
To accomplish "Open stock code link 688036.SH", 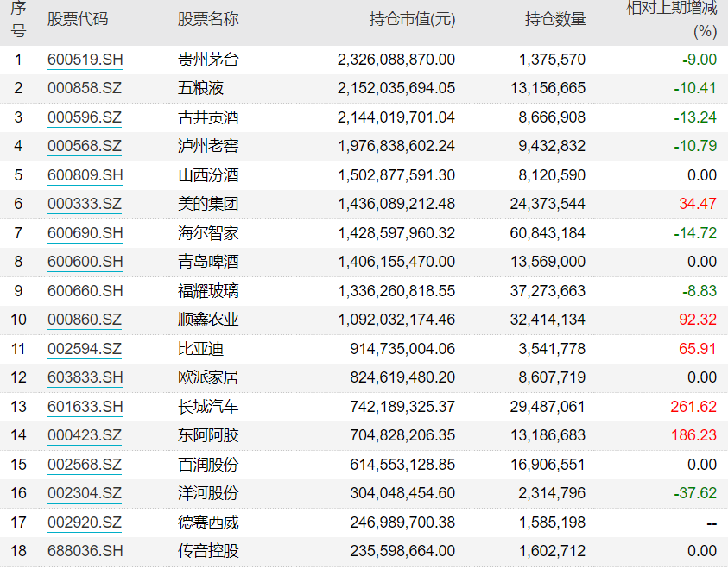I will coord(85,551).
